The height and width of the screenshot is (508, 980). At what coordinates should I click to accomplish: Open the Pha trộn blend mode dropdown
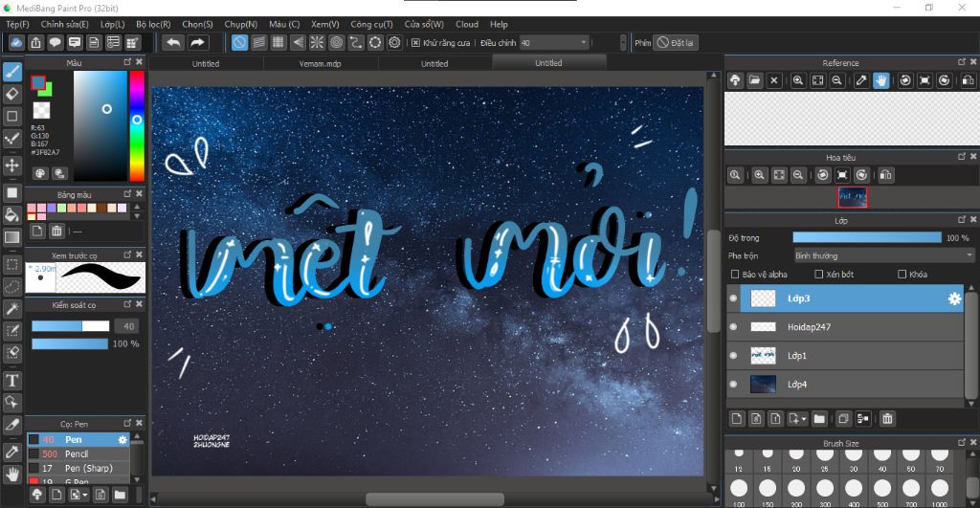click(x=883, y=255)
